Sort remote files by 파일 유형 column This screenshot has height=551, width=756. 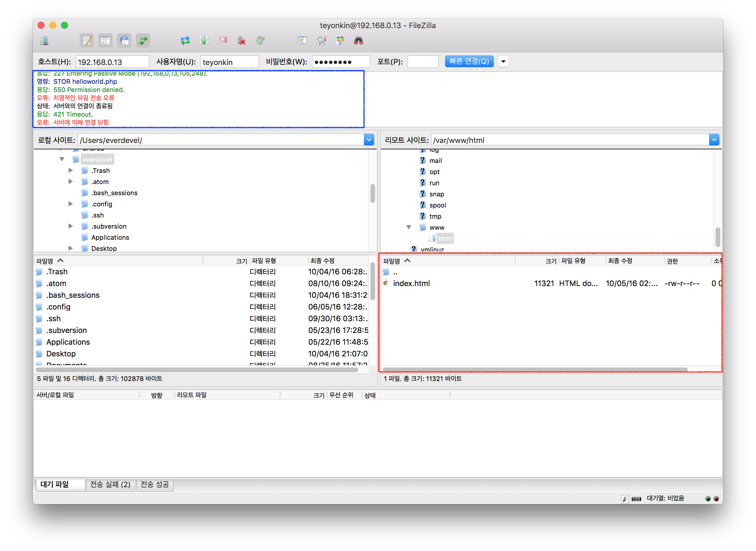click(x=582, y=261)
